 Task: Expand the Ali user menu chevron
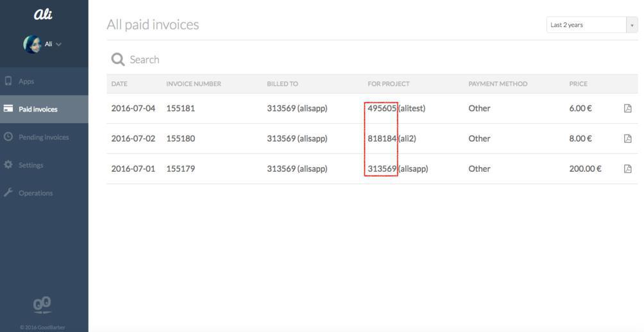click(59, 44)
